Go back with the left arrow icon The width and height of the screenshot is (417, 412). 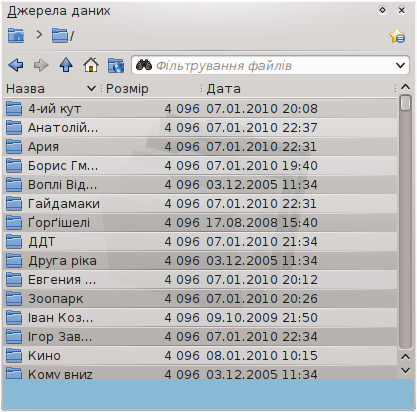tap(16, 65)
